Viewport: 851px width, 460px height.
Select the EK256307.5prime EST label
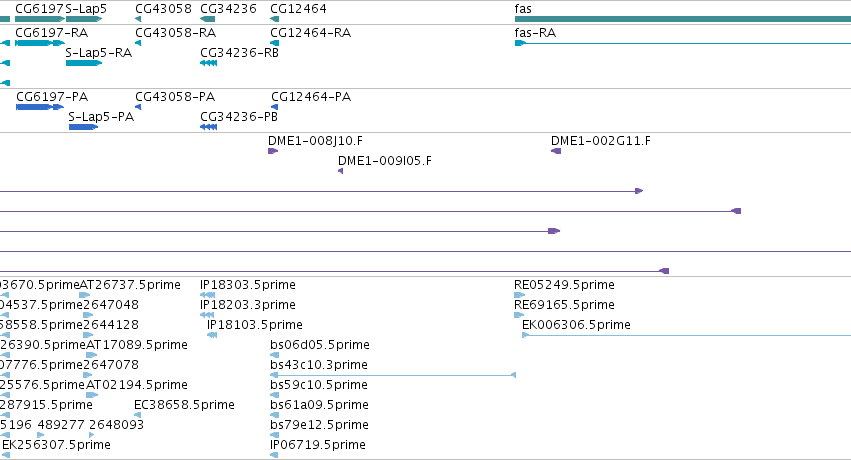(x=56, y=445)
